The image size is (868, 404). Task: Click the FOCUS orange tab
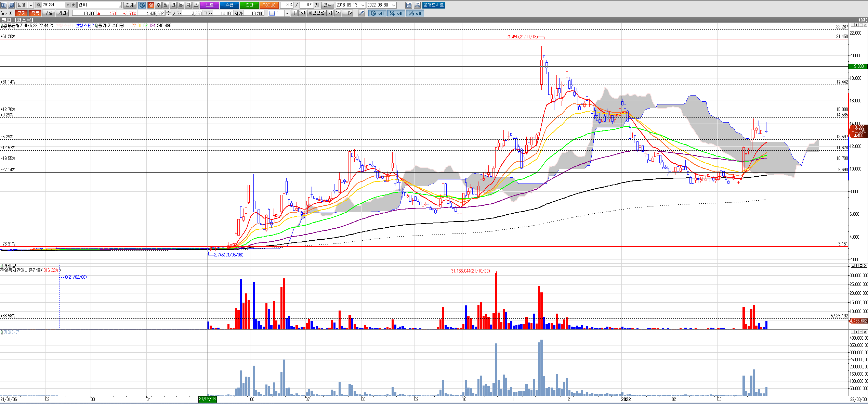269,5
